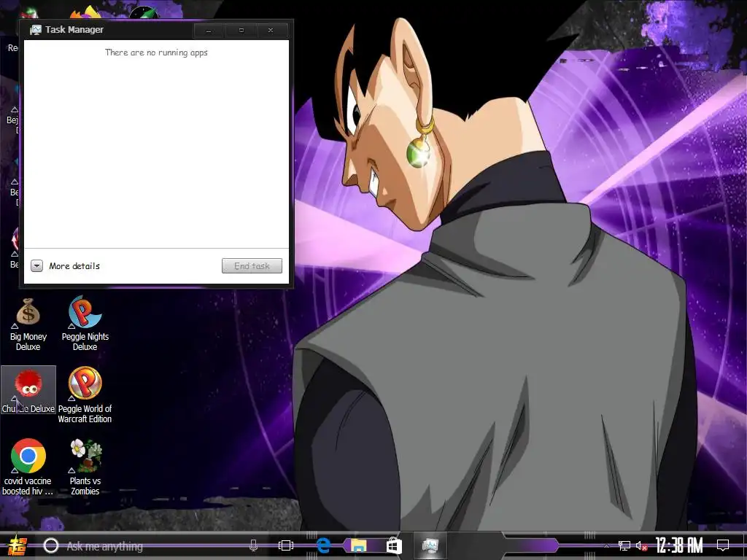Click the Task Manager title bar icon
747x560 pixels.
coord(35,30)
